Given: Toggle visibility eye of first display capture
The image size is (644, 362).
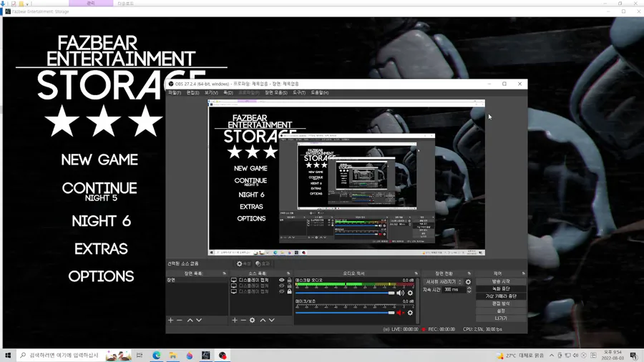Looking at the screenshot, I should [x=281, y=280].
